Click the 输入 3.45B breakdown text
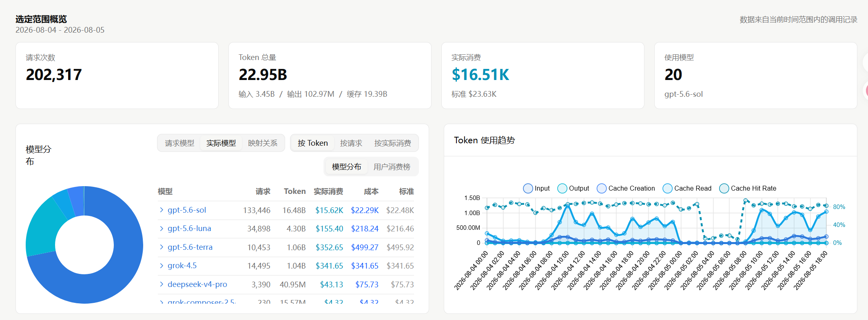Viewport: 868px width, 320px height. [x=257, y=94]
